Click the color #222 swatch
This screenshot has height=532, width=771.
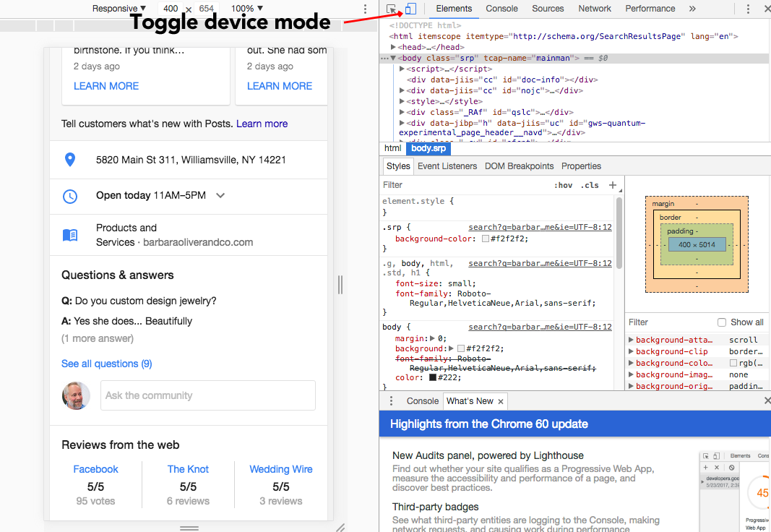433,377
